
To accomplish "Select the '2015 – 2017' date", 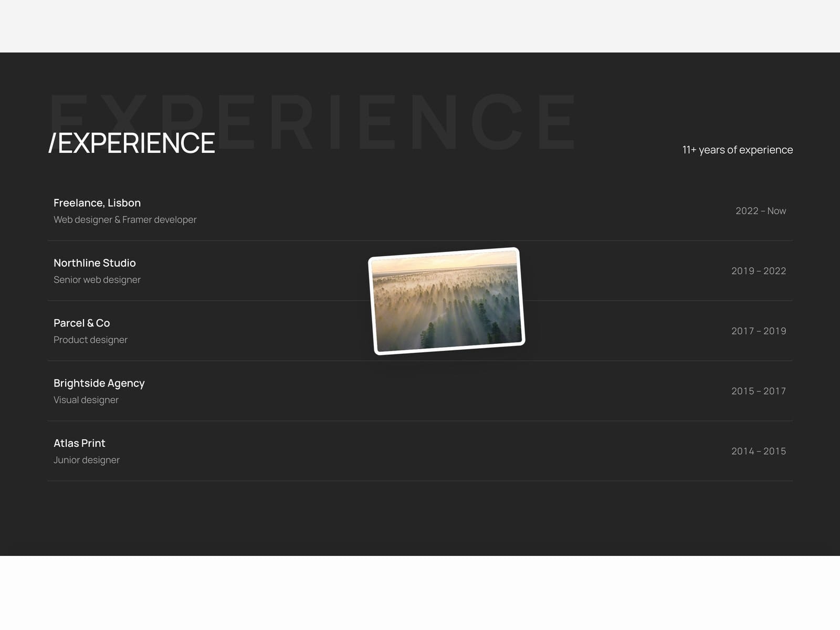I will click(759, 391).
